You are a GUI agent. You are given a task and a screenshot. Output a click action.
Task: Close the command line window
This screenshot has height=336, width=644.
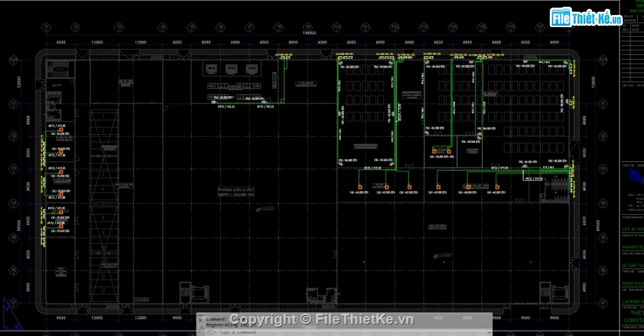(201, 320)
